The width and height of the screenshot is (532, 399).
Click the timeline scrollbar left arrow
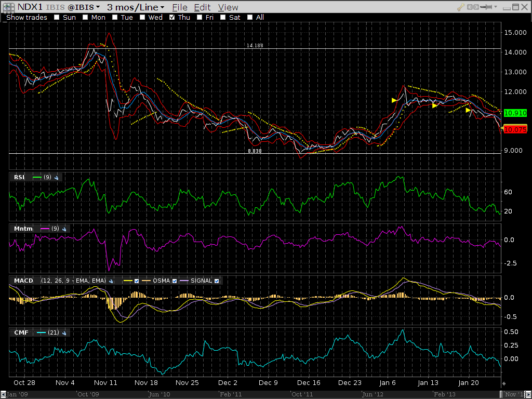[x=3, y=394]
